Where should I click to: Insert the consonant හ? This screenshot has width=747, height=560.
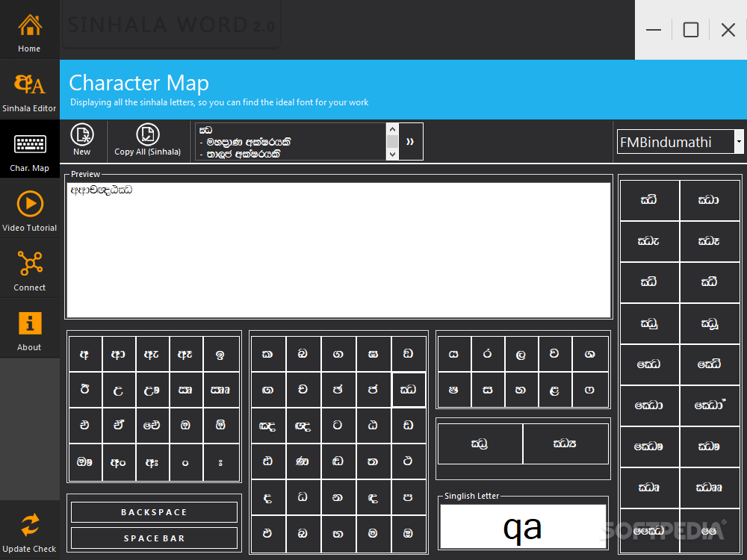tap(521, 390)
